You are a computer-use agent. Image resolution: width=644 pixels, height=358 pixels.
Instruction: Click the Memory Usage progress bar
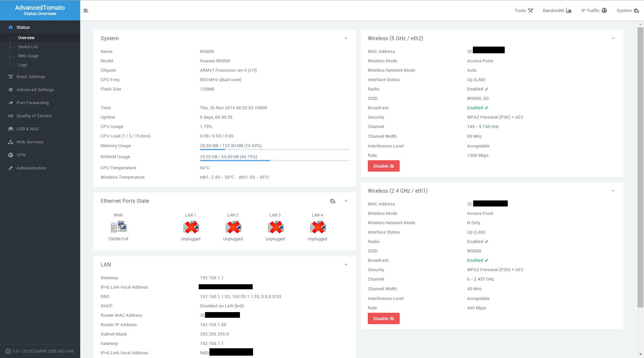pyautogui.click(x=275, y=150)
